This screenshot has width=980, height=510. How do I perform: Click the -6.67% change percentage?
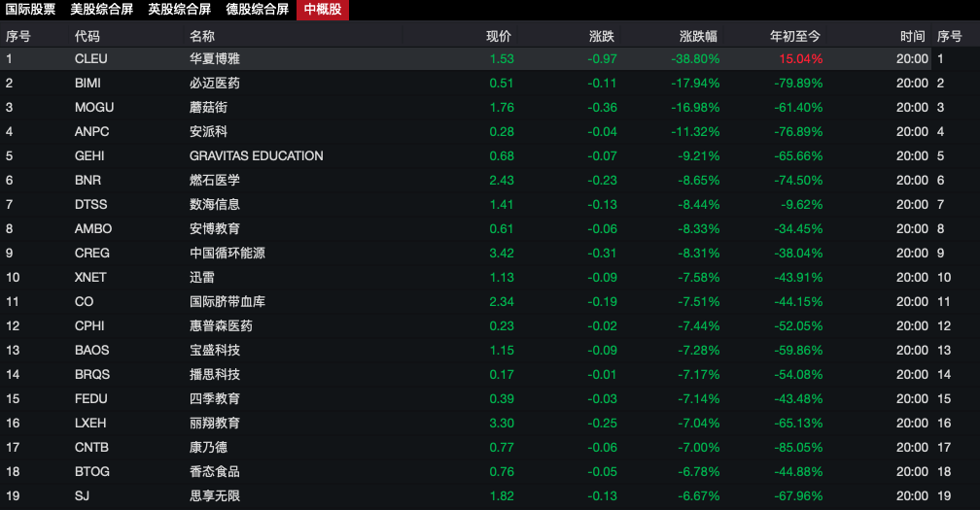click(x=699, y=497)
